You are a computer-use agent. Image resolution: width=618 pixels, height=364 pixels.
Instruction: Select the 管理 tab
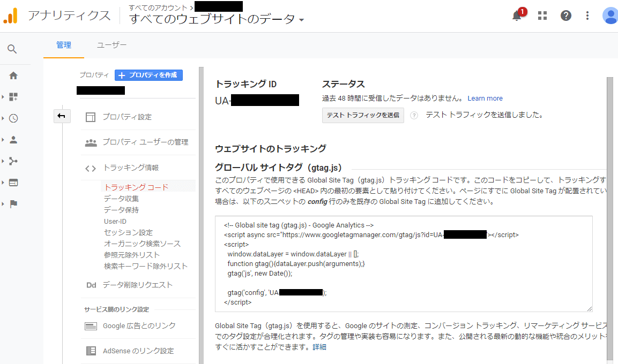[64, 45]
